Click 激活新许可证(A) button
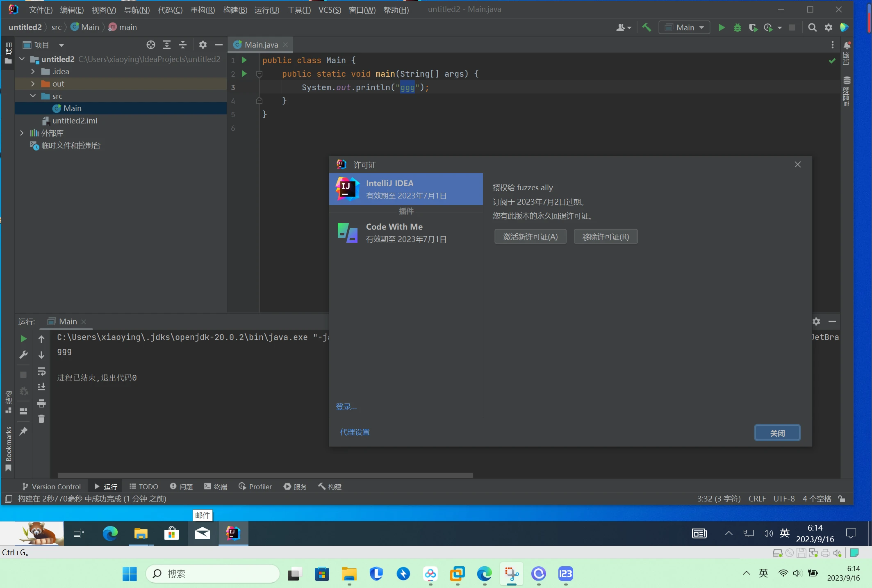Viewport: 872px width, 588px height. click(x=530, y=237)
